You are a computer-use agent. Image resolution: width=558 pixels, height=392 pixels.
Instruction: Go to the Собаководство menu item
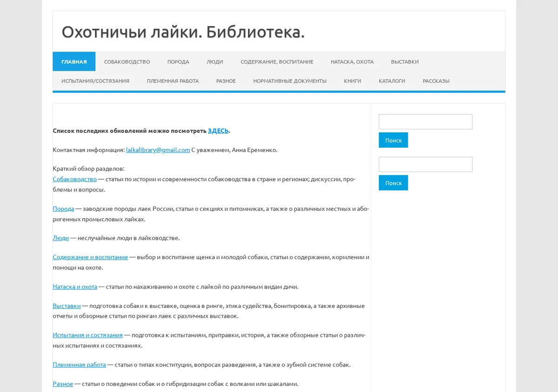127,61
